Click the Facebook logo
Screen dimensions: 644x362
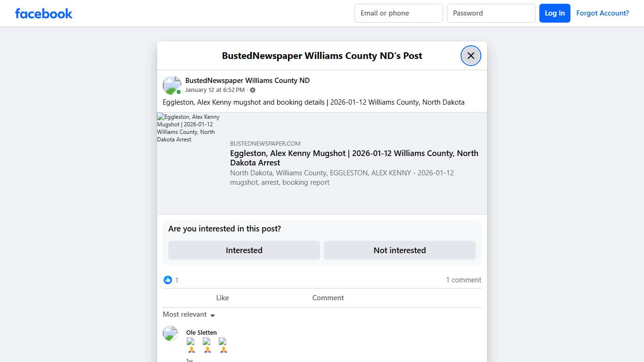point(43,13)
